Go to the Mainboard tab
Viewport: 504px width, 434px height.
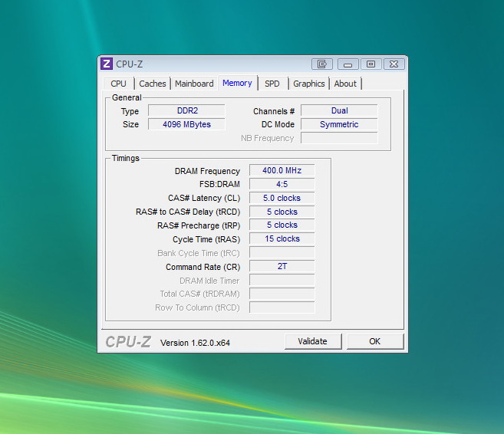[194, 84]
